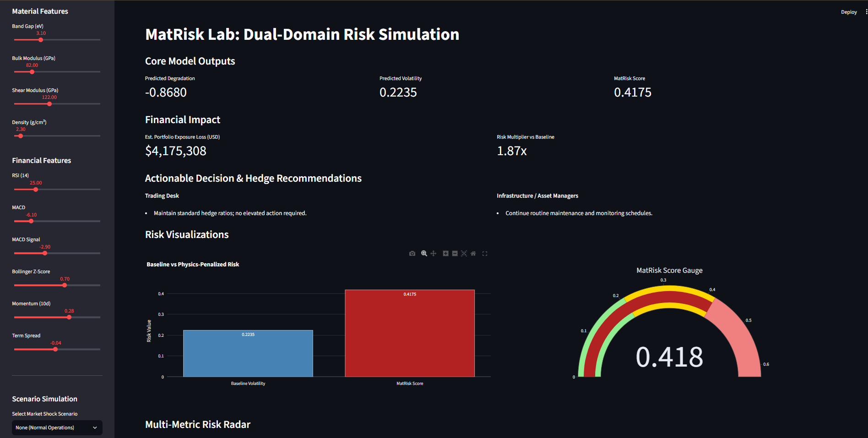
Task: Click the RSI (14) slider handle
Action: click(36, 189)
